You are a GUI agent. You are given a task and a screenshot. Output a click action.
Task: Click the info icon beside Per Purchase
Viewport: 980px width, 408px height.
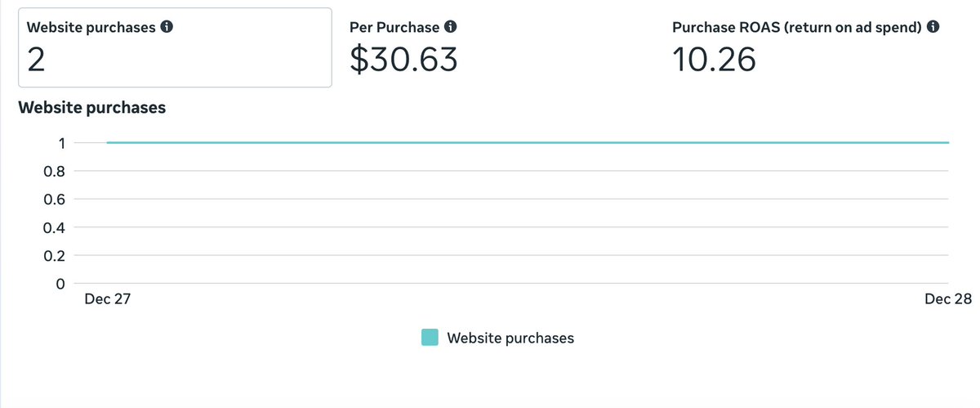pos(450,27)
